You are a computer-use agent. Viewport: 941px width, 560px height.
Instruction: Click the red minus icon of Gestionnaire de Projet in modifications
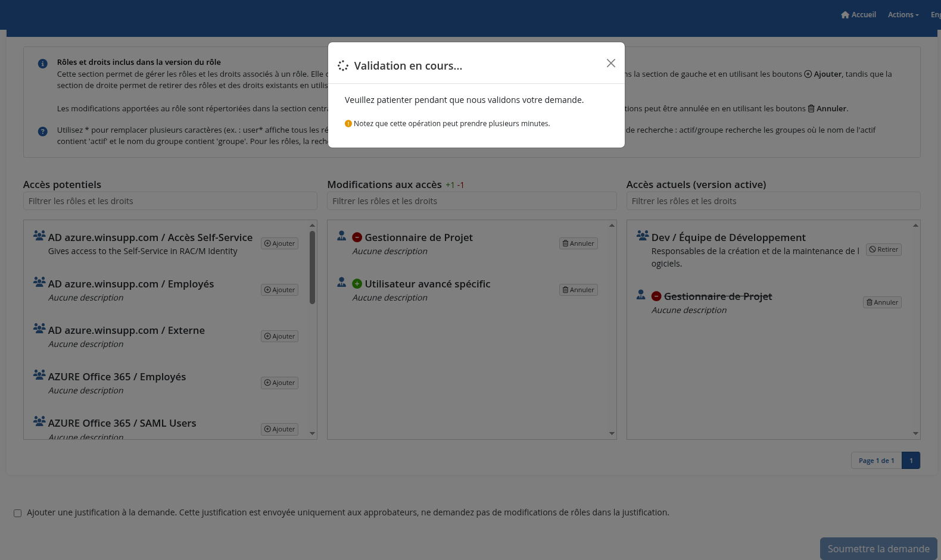click(x=357, y=237)
